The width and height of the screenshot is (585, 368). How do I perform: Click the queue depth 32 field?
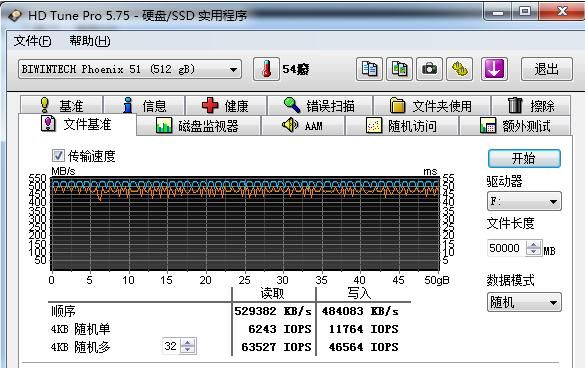(x=171, y=346)
